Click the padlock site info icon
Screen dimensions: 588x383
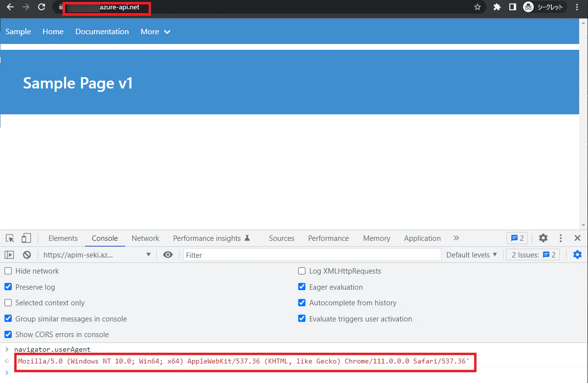pyautogui.click(x=61, y=7)
